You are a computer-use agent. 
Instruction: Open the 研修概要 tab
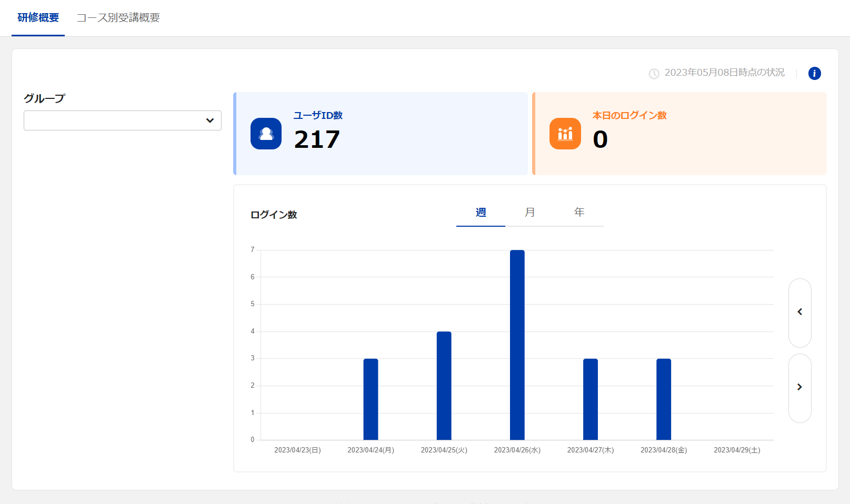click(x=38, y=18)
